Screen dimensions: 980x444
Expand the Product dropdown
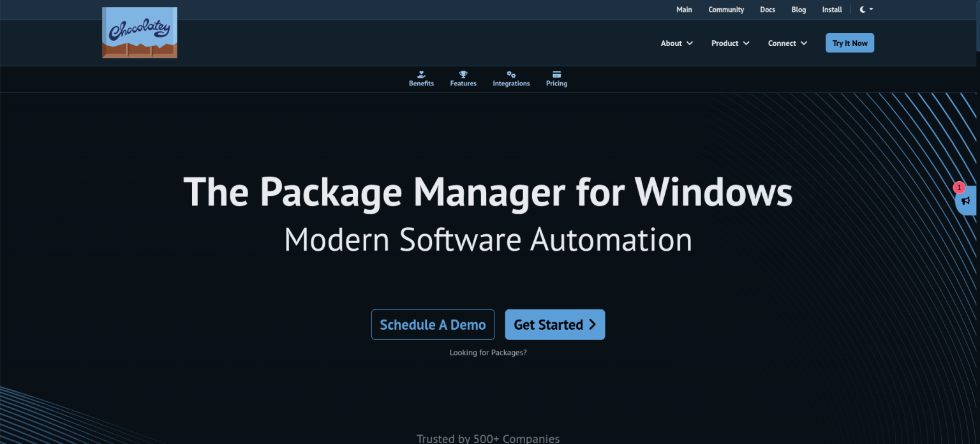[x=730, y=43]
